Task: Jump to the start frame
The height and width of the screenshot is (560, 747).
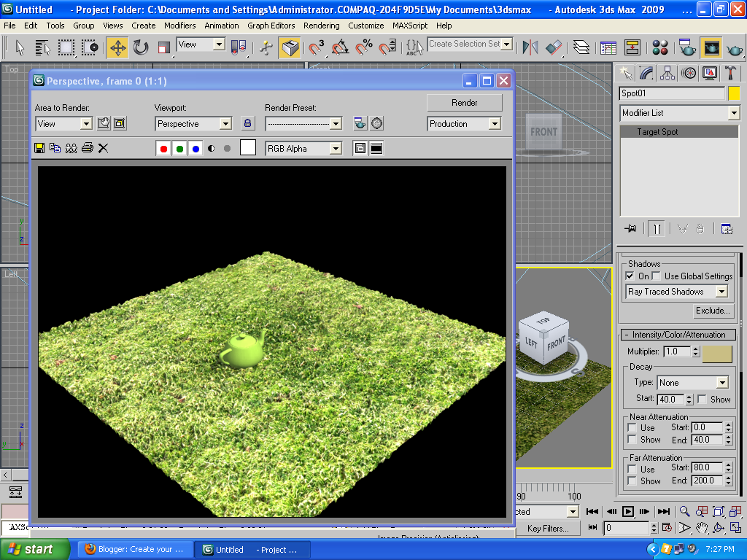Action: coord(592,511)
